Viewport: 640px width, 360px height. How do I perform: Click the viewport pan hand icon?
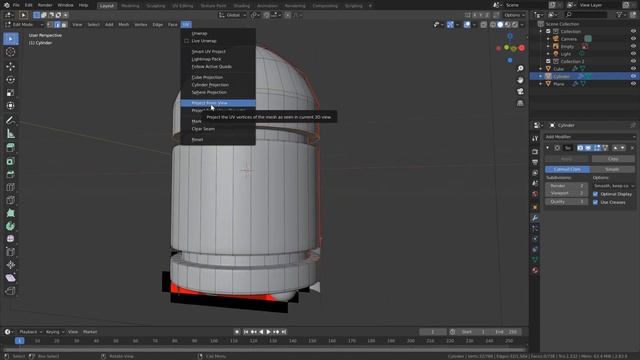(x=520, y=80)
